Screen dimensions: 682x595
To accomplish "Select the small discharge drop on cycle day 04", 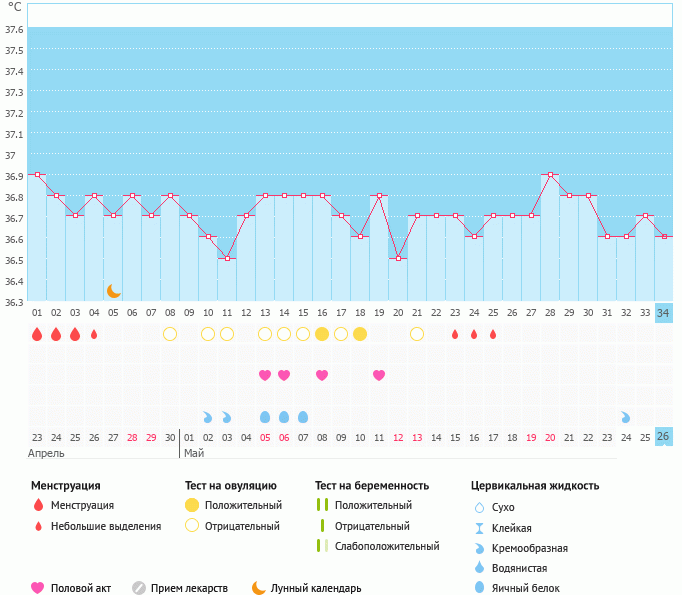I will [94, 334].
